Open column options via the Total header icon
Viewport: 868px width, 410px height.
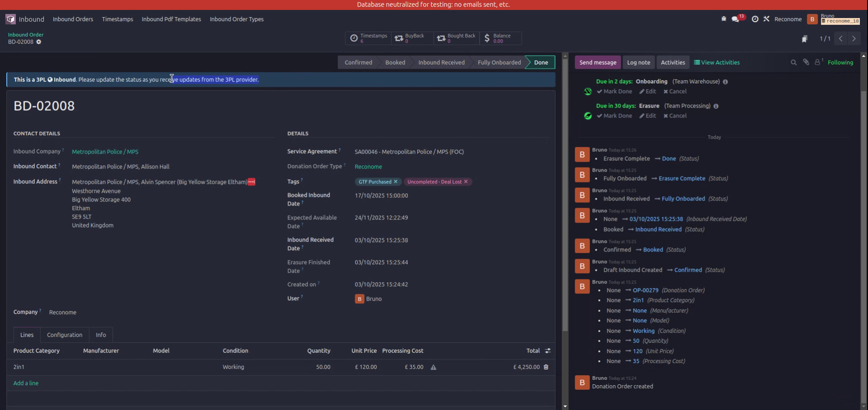548,350
